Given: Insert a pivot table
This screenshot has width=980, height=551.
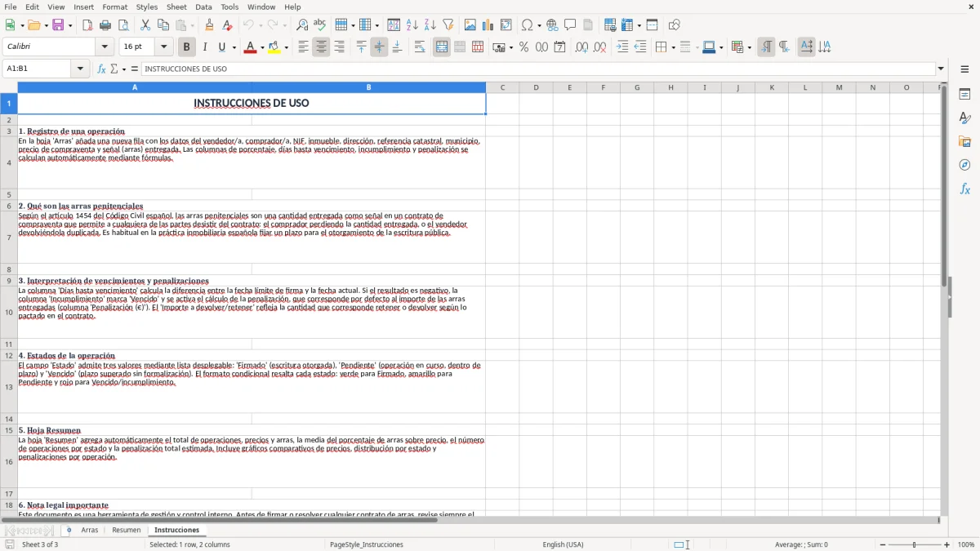Looking at the screenshot, I should (506, 25).
